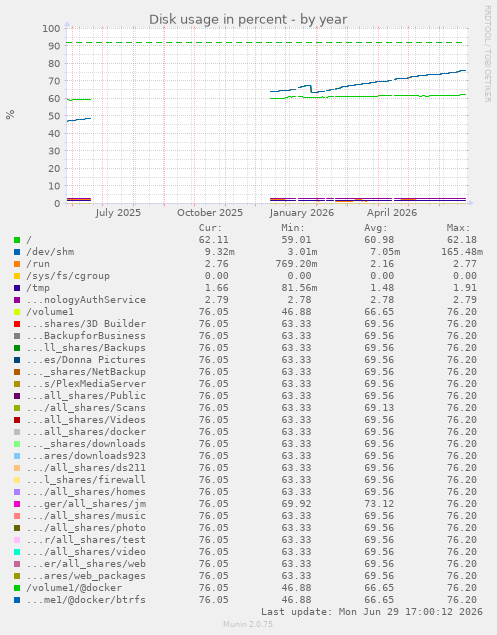Click the ...all_shares/docker entry
The height and width of the screenshot is (635, 497).
86,432
